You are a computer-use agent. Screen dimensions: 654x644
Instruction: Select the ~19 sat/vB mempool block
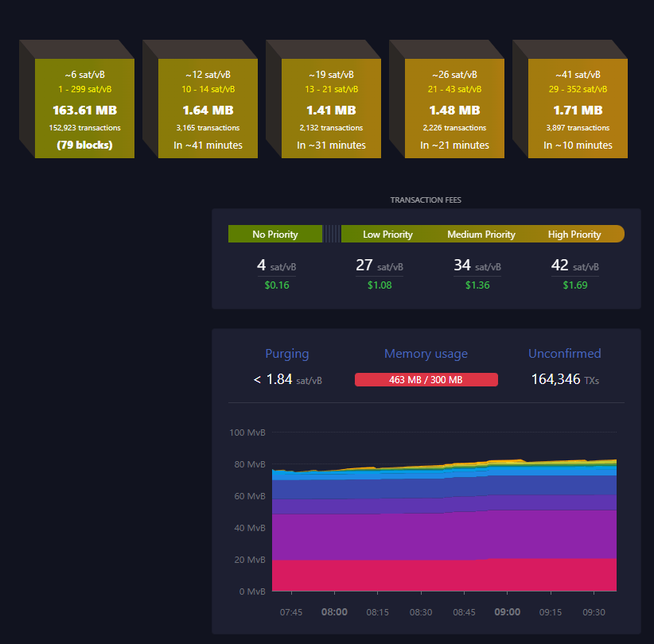click(331, 109)
